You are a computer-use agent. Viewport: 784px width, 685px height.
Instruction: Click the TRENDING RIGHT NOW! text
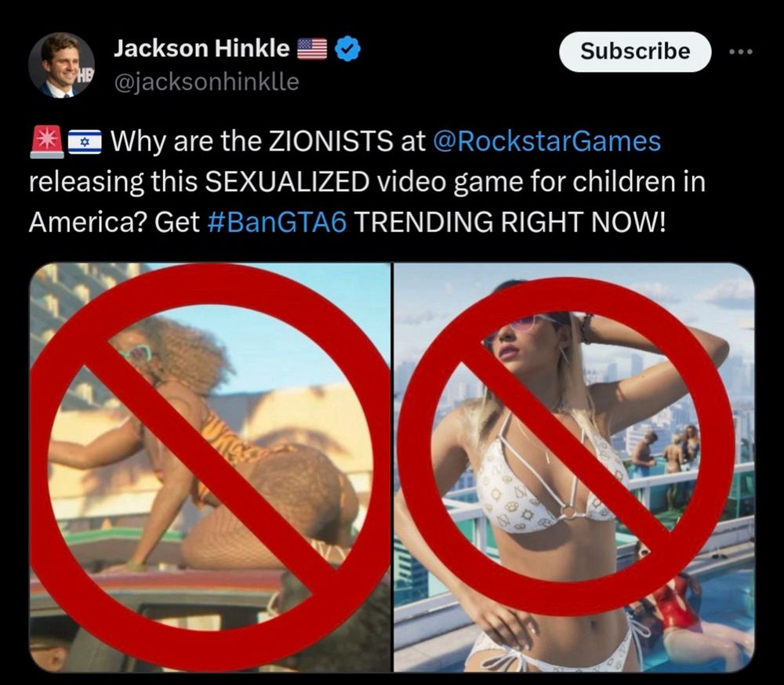(510, 222)
